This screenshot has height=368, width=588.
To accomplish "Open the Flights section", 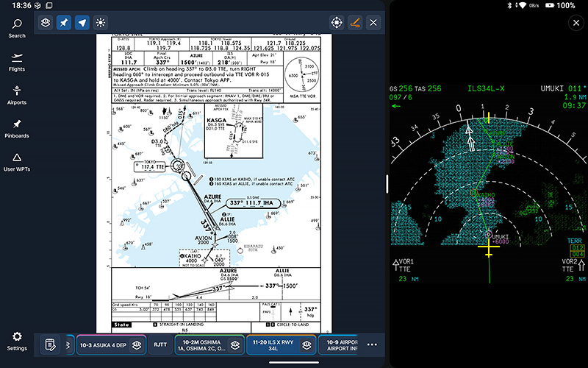I will [x=17, y=63].
